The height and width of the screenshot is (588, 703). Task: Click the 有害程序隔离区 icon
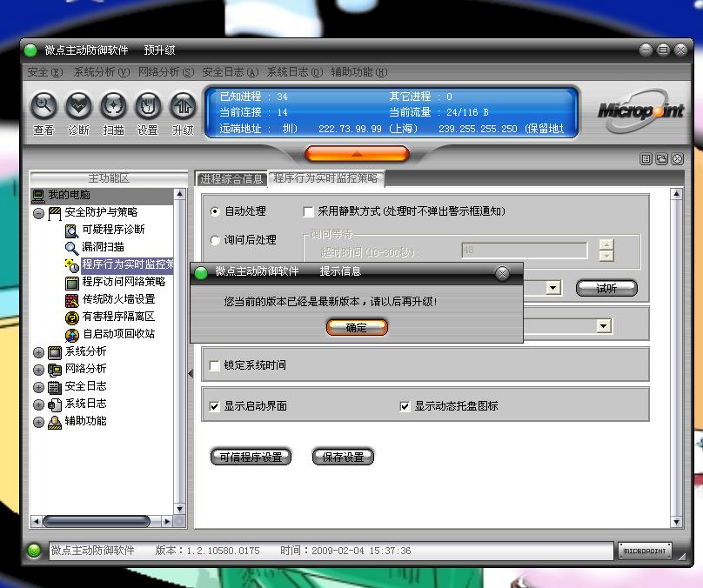click(71, 317)
